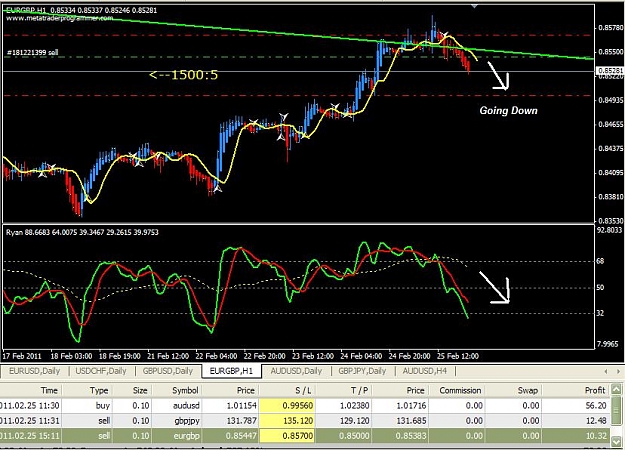Click the chart tabs scroll-left arrow
The image size is (625, 450).
pyautogui.click(x=606, y=371)
